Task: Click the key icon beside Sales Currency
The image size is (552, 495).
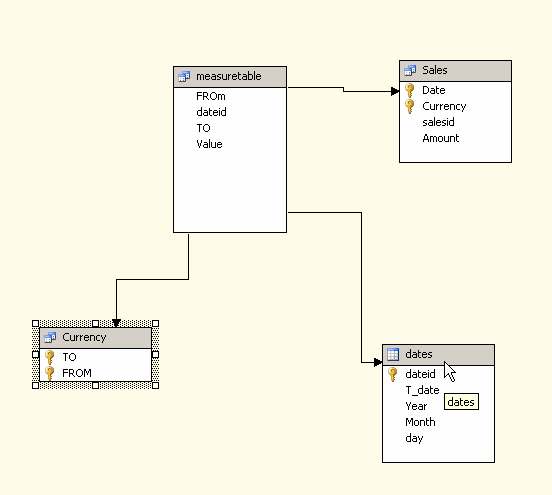Action: tap(409, 106)
